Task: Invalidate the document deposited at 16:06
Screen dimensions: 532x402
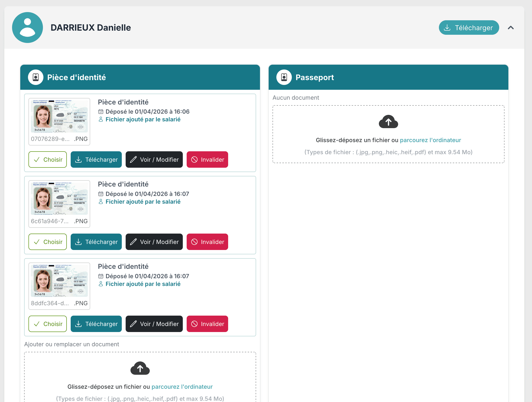Action: pos(207,159)
